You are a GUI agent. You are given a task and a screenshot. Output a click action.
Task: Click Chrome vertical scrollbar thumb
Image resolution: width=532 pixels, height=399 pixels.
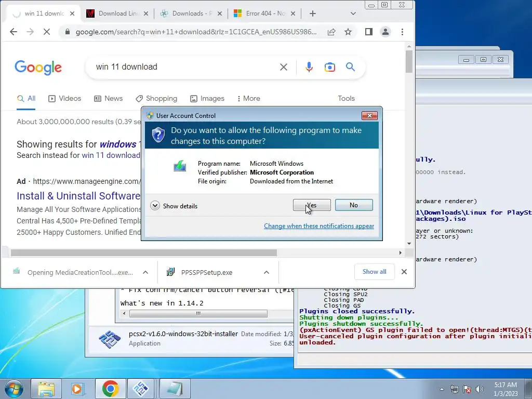[x=409, y=61]
